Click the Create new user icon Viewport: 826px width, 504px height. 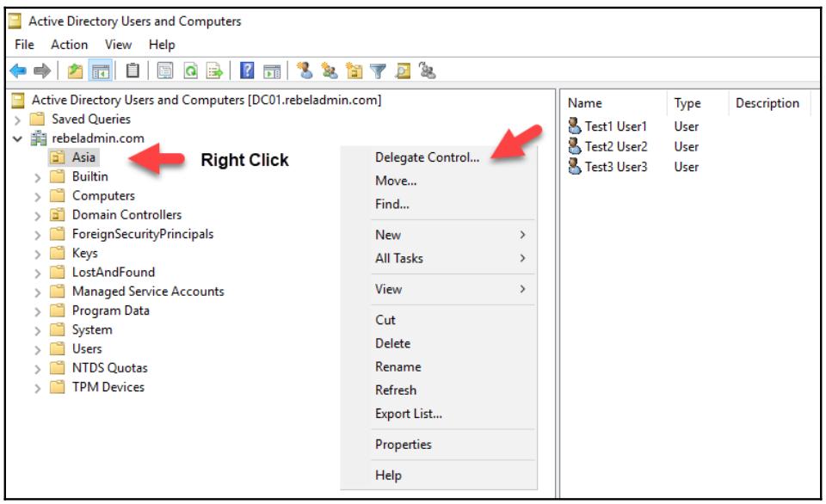pos(304,72)
